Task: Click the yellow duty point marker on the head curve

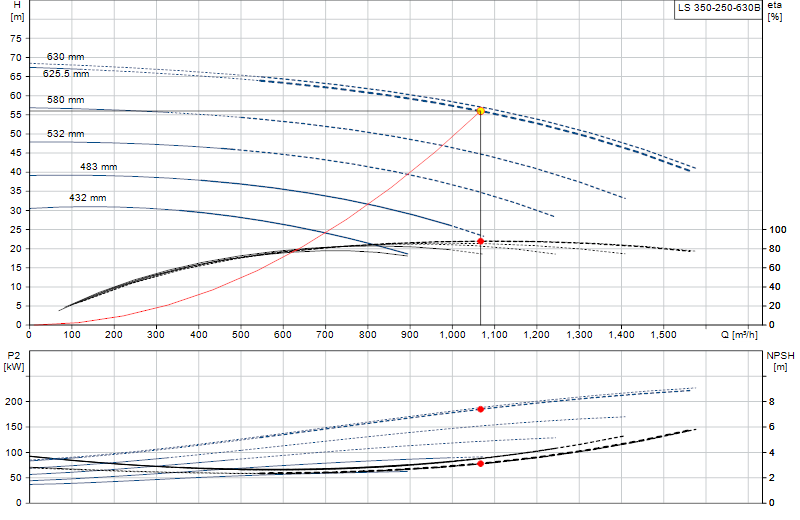Action: point(480,111)
